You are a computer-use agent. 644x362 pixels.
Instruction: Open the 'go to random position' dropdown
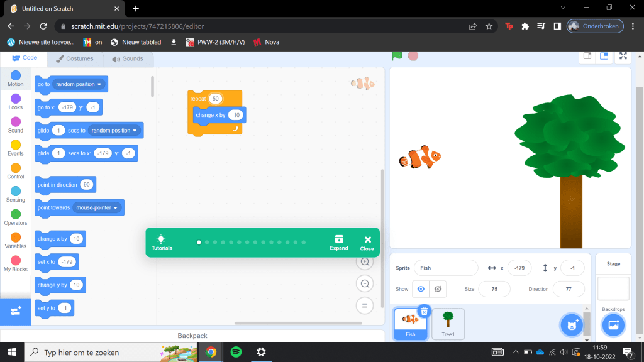(100, 84)
